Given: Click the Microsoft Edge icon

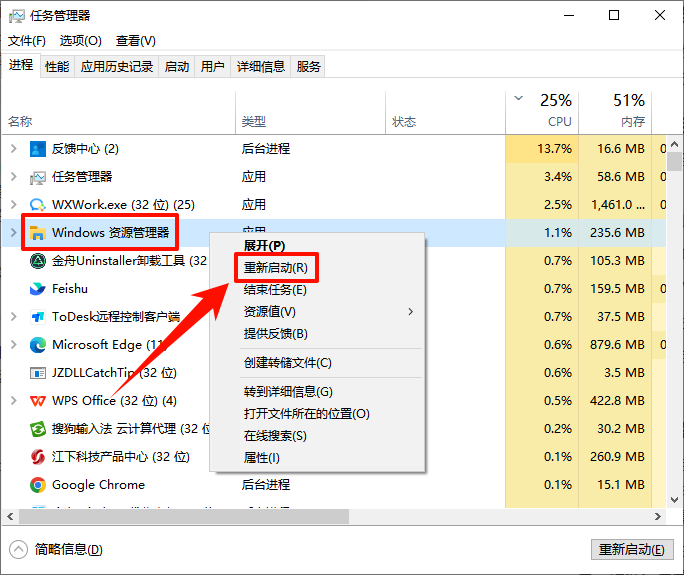Looking at the screenshot, I should [x=38, y=345].
